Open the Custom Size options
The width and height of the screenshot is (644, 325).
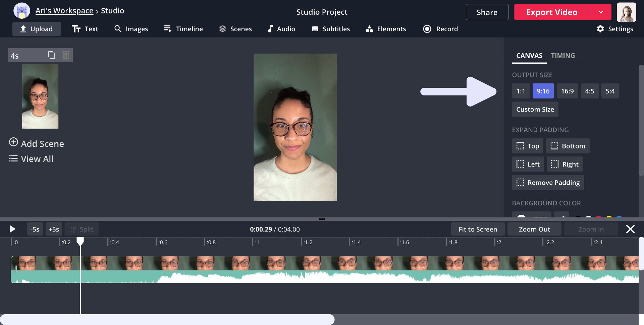[535, 109]
